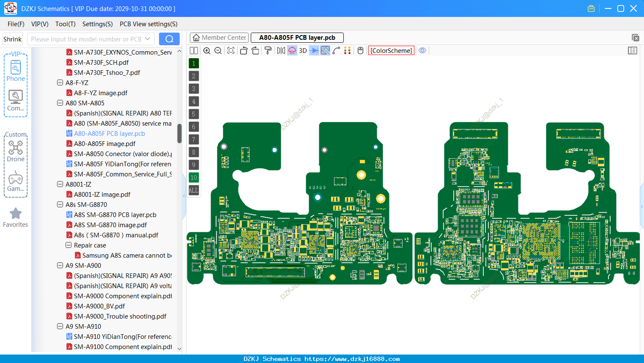
Task: Select the Game console category icon
Action: click(16, 181)
